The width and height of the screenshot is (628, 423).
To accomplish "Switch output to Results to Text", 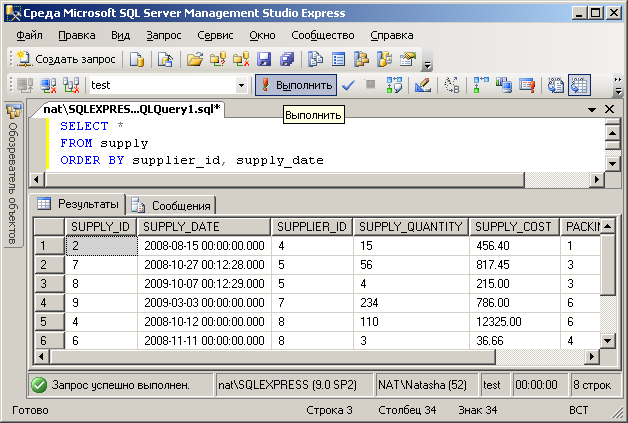I will (x=556, y=85).
